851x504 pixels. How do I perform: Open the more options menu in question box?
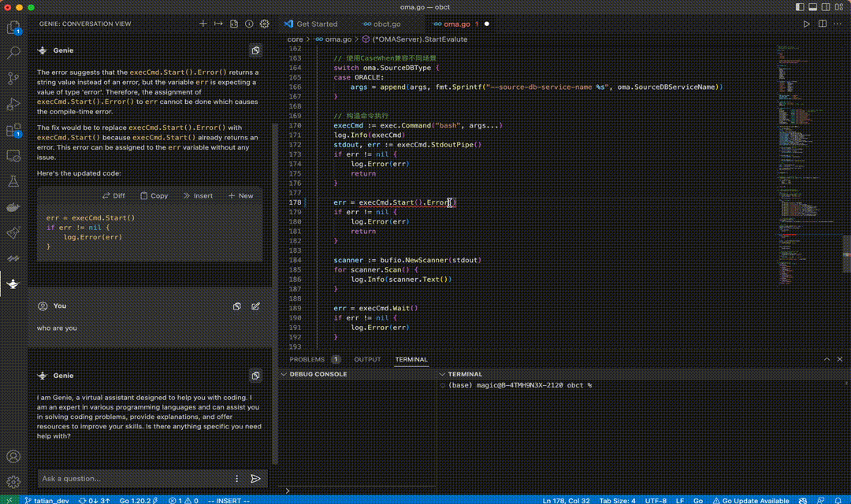coord(236,478)
